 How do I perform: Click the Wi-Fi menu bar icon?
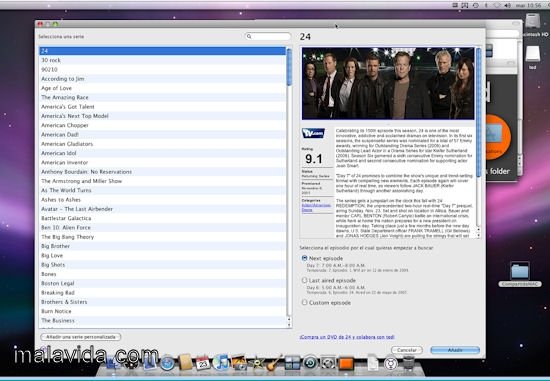point(497,5)
